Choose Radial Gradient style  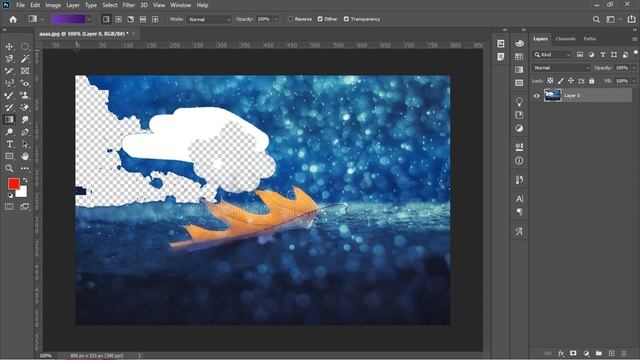118,19
